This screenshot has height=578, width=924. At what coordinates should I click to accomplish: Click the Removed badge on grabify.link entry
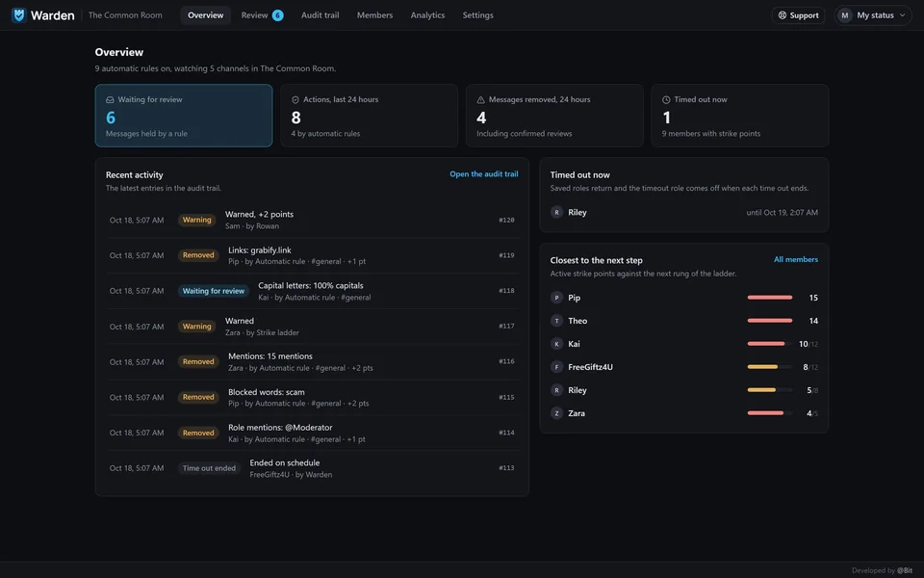point(198,255)
